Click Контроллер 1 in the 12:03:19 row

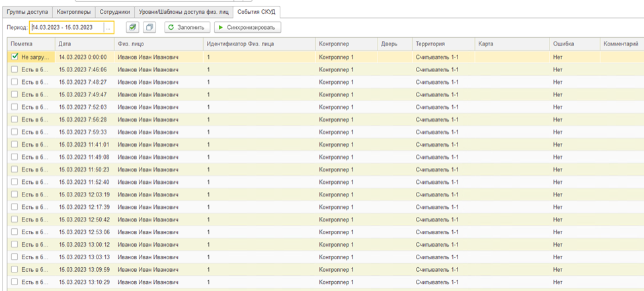(x=336, y=194)
